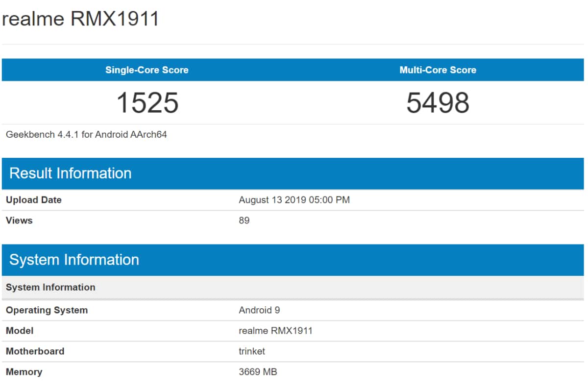Click the single-core score value 1525

147,102
